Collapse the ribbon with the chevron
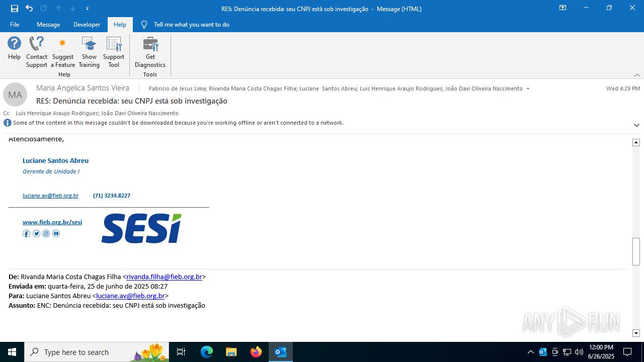The height and width of the screenshot is (362, 644). [637, 75]
